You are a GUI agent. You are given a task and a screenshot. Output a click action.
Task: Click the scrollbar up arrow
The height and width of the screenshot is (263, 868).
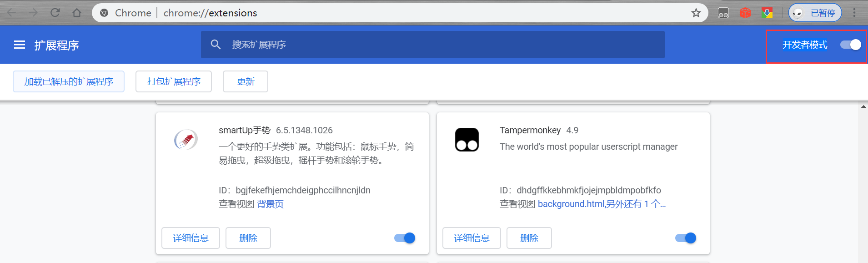[863, 106]
